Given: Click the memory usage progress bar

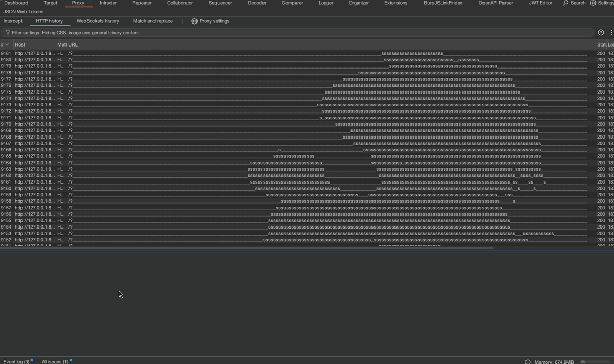Looking at the screenshot, I should pyautogui.click(x=597, y=362).
